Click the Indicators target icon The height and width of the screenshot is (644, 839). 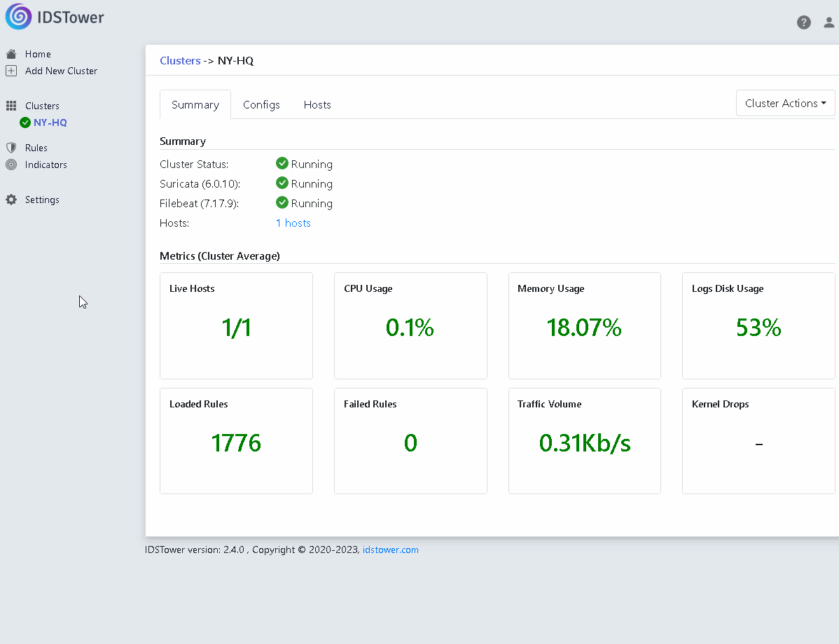[x=11, y=164]
